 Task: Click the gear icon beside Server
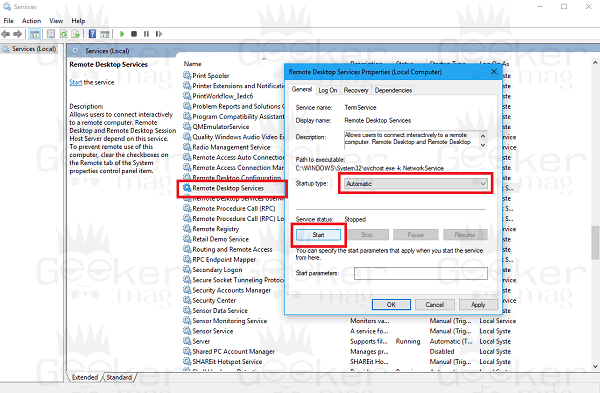click(x=187, y=341)
